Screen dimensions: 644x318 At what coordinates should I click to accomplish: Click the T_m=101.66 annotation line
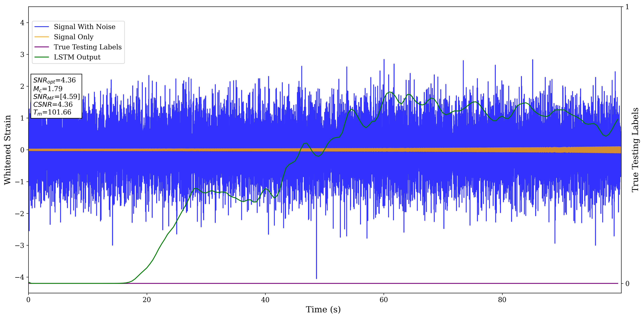[x=52, y=113]
